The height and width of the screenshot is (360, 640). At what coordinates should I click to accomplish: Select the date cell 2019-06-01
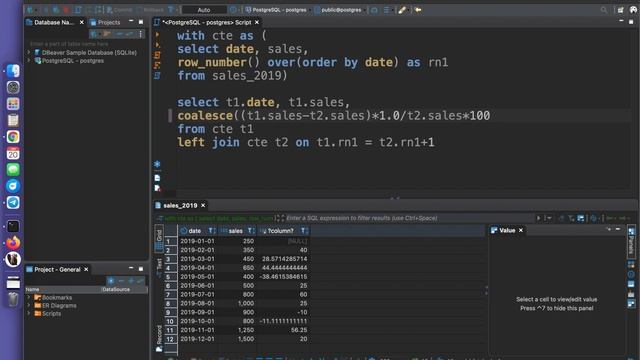tap(198, 285)
